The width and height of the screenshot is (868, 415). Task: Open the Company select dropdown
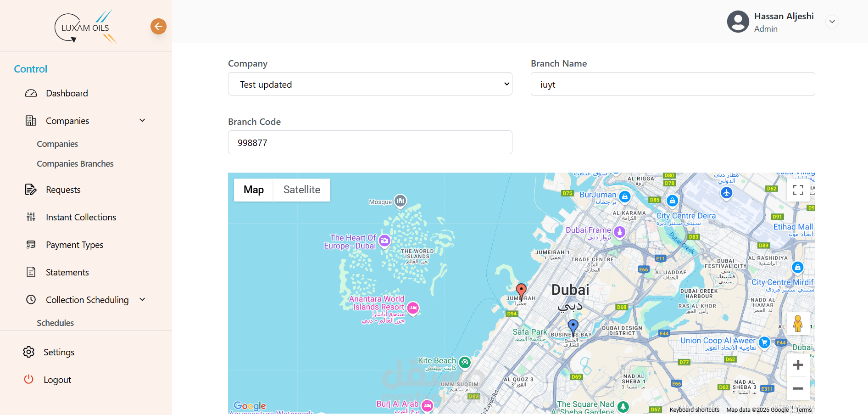(370, 84)
